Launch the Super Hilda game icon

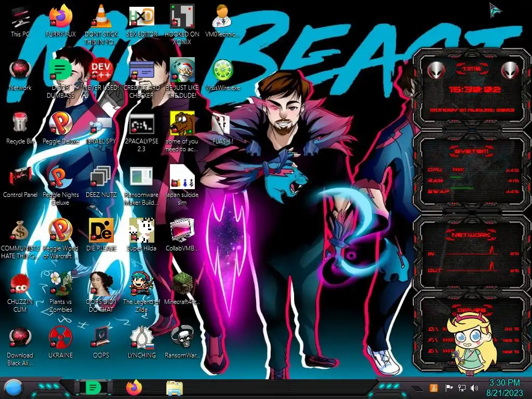[x=142, y=236]
